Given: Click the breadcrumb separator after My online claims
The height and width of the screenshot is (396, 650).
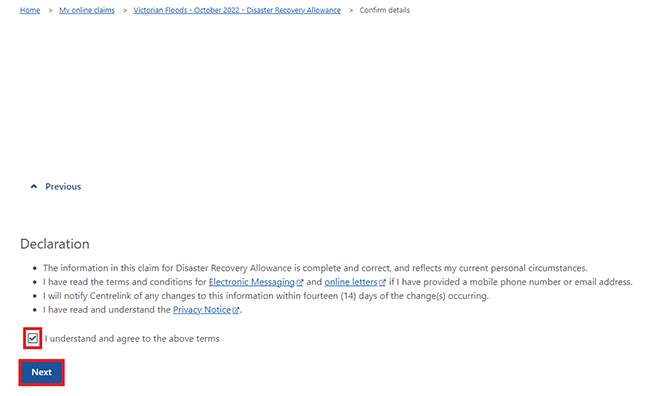Looking at the screenshot, I should click(125, 10).
